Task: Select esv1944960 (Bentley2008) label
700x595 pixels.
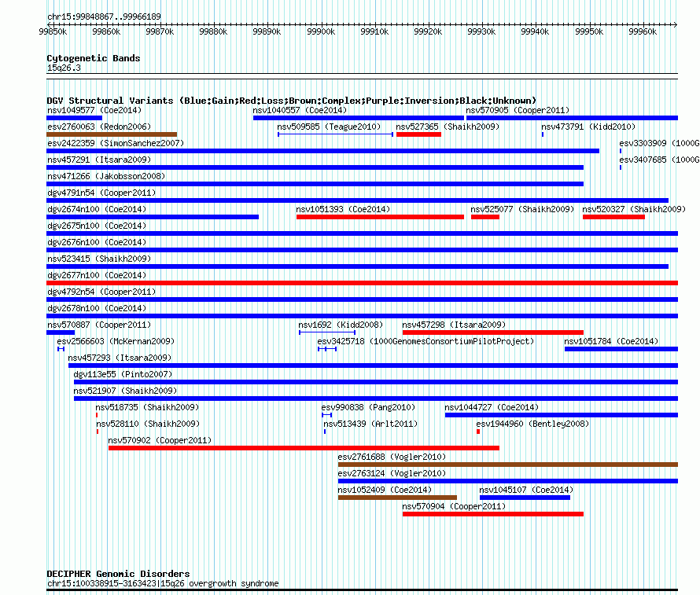Action: (532, 424)
